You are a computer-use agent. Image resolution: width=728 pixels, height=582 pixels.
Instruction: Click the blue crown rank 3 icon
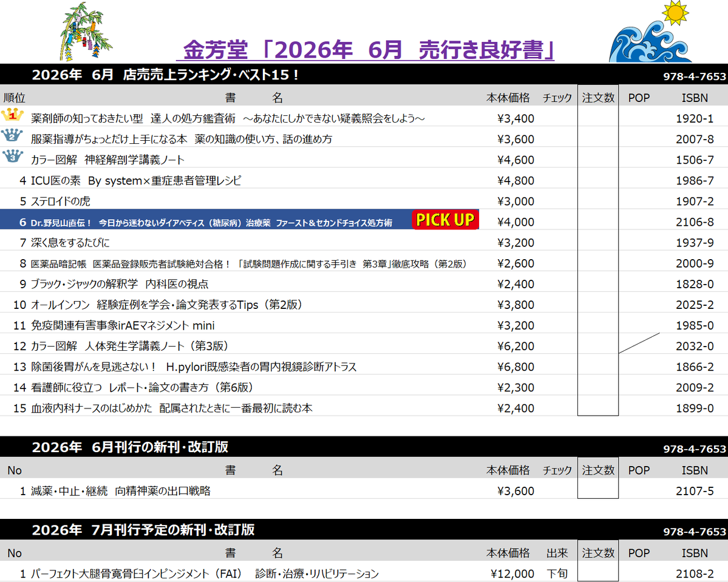pyautogui.click(x=13, y=156)
